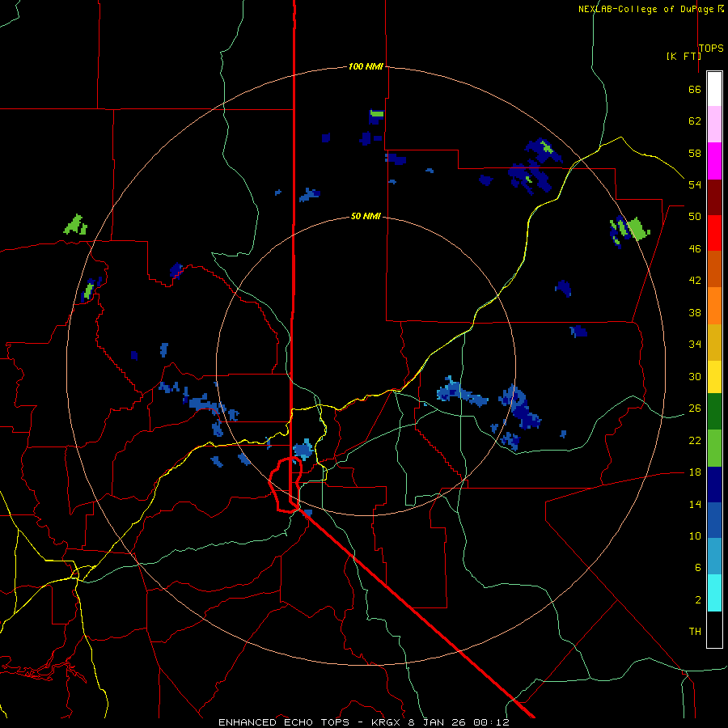Click the cyan legend swatch

(714, 593)
